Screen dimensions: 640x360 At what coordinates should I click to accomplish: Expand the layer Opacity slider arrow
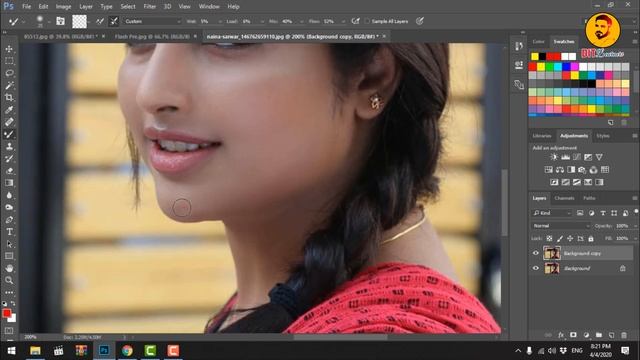click(x=635, y=226)
